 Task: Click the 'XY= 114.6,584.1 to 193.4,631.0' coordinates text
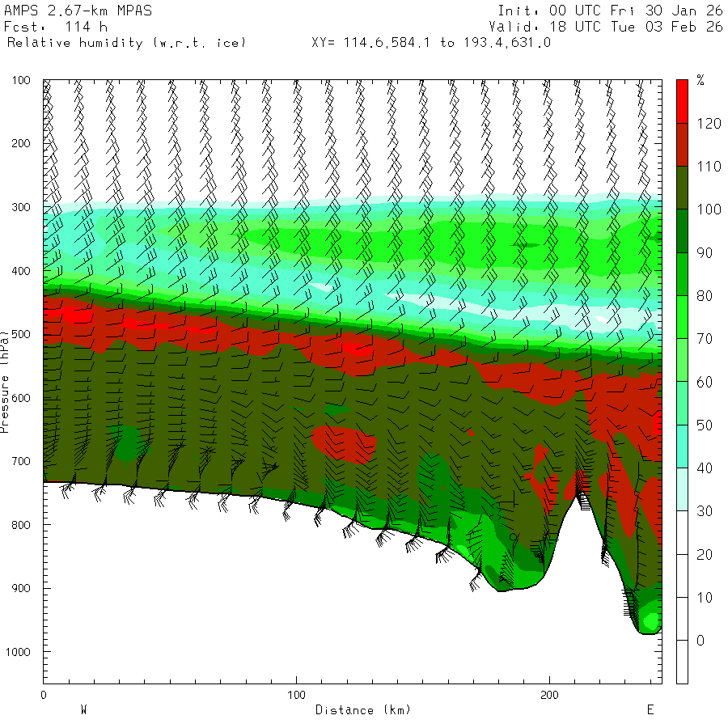[x=431, y=43]
